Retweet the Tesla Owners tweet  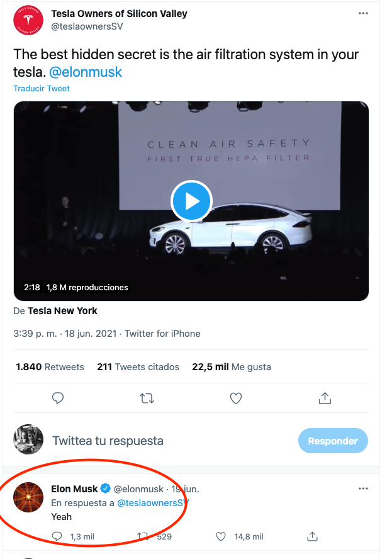coord(147,398)
